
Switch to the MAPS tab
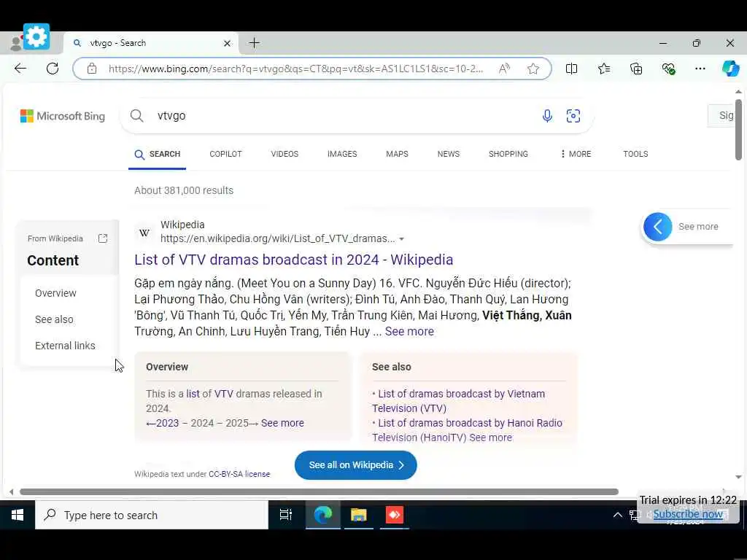397,154
